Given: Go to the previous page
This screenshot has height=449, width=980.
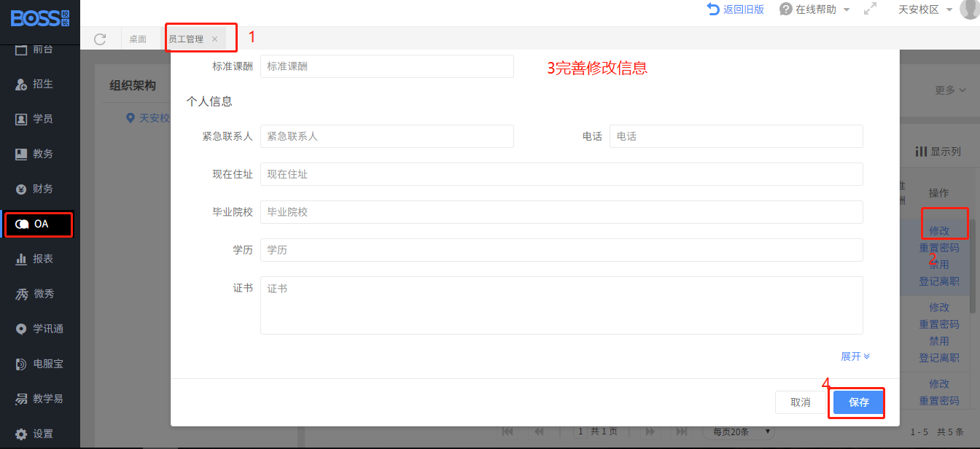Looking at the screenshot, I should click(x=540, y=432).
